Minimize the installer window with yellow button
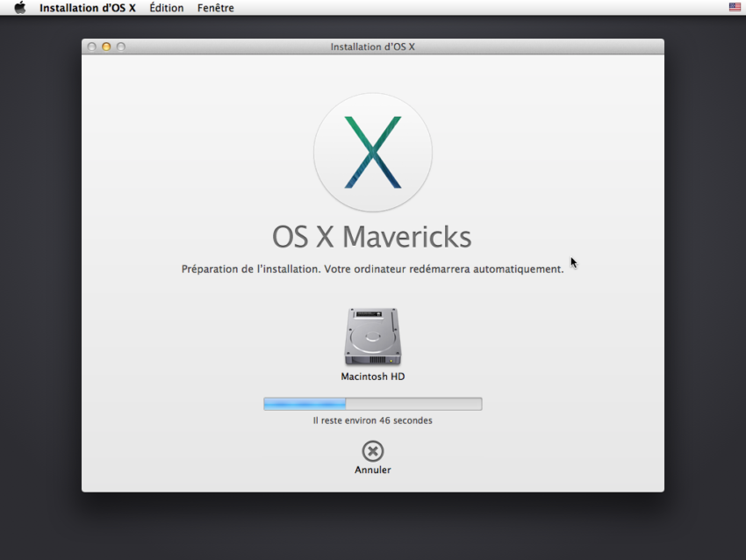Screen dimensions: 746x560 (x=106, y=47)
